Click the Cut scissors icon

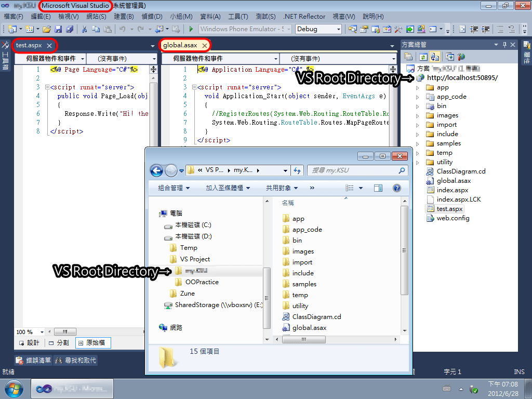(x=85, y=29)
